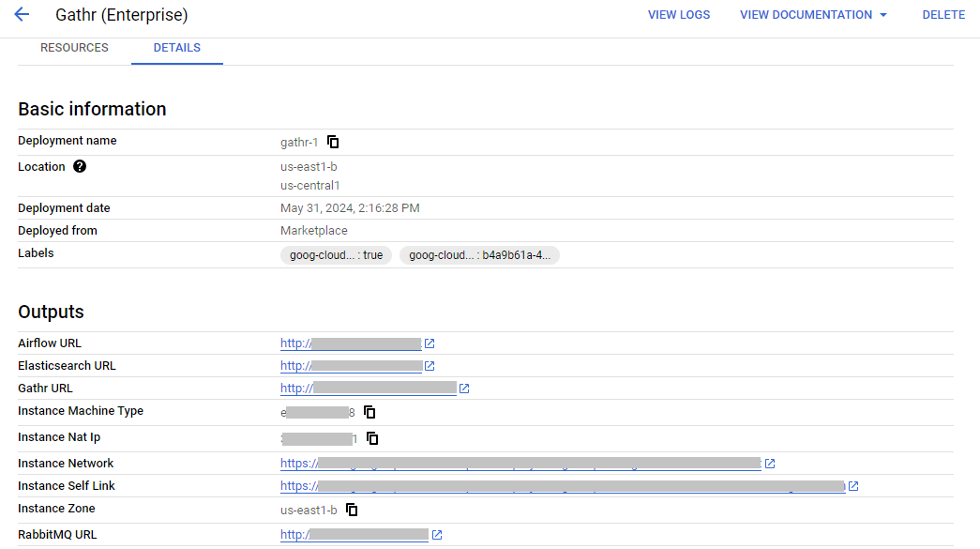Copy the Instance Zone us-east1-b

click(x=351, y=510)
